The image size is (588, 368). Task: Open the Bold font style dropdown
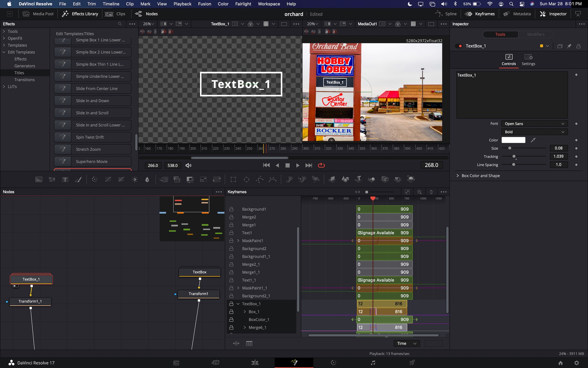[x=534, y=132]
